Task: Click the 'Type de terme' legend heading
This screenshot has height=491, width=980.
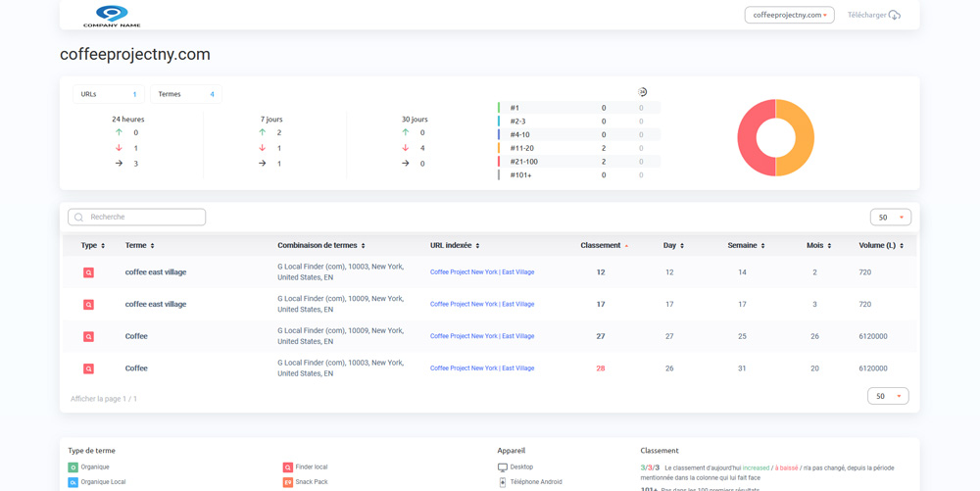Action: [x=92, y=451]
